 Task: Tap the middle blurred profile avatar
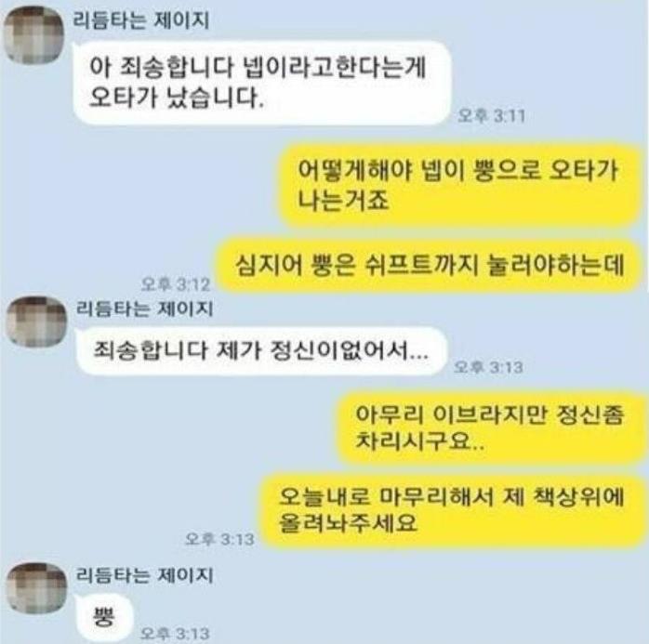coord(36,322)
